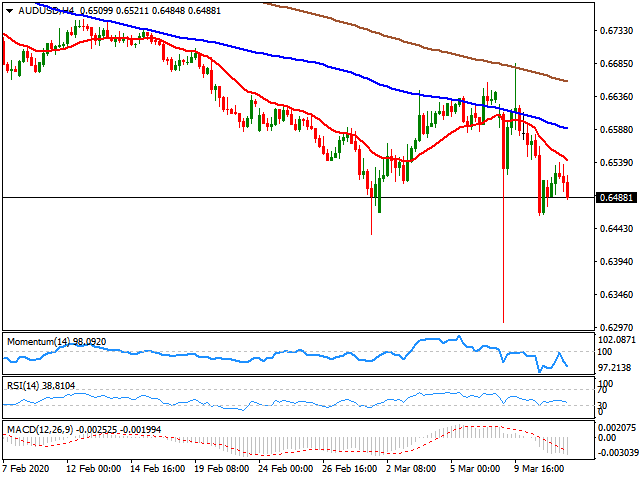The height and width of the screenshot is (480, 640).
Task: Click the 7 Feb 2020 date label
Action: [26, 469]
